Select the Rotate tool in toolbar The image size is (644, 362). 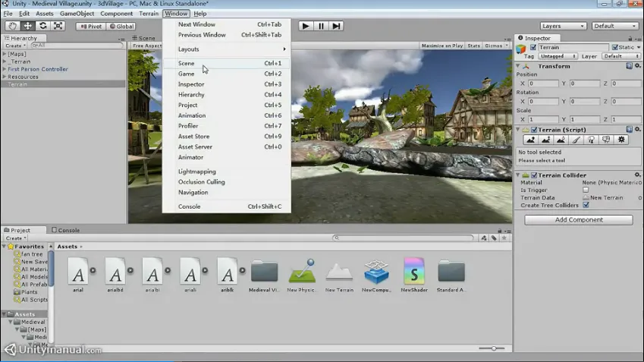(x=42, y=26)
